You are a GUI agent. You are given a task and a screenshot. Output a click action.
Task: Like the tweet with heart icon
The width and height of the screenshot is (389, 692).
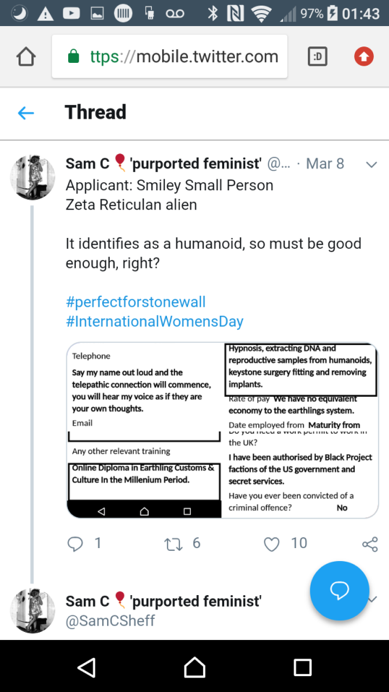pyautogui.click(x=272, y=544)
